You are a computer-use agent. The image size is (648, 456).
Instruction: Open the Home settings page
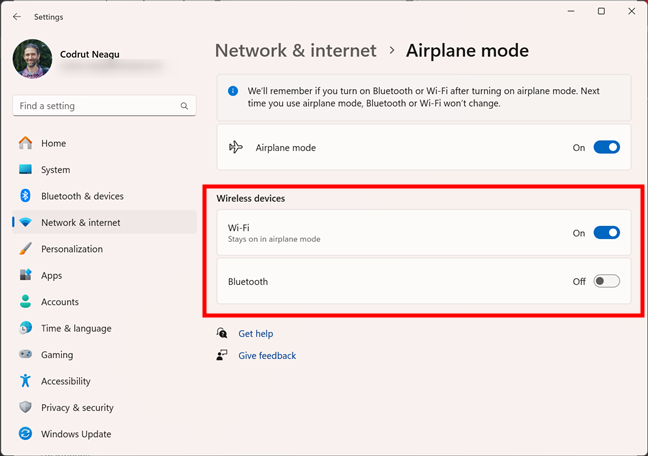104,143
